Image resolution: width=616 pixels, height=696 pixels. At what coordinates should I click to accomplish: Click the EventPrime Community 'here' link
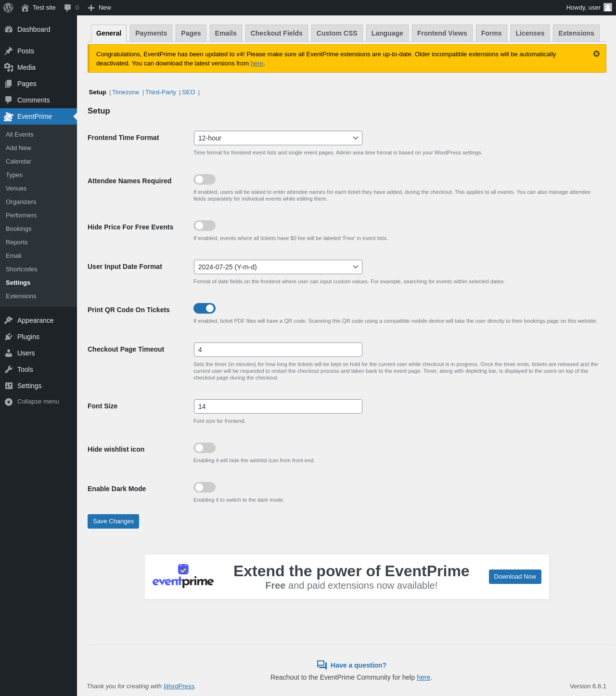pos(423,677)
